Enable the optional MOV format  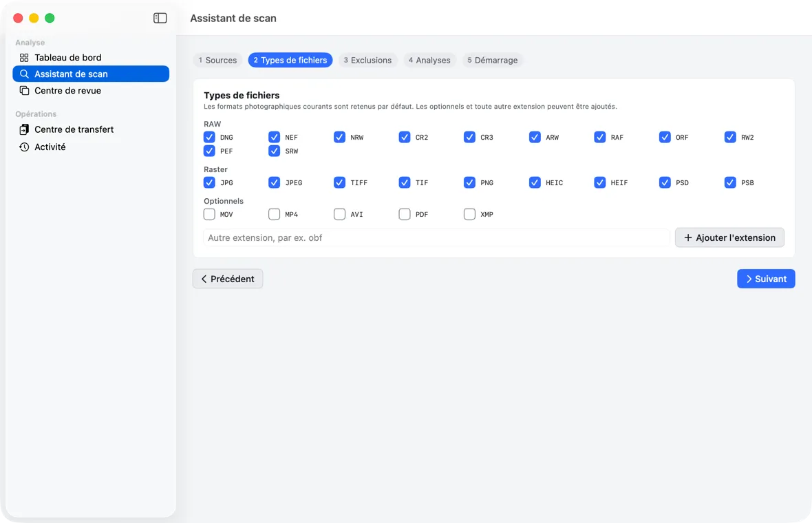(x=209, y=214)
